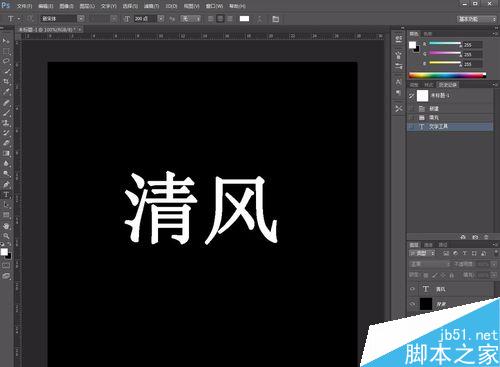Screen dimensions: 500x367
Task: Switch to the 通道 tab
Action: (428, 245)
